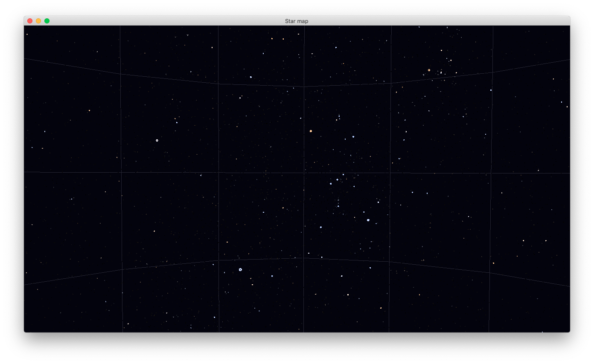Select white star left of center below upper arc
Screen dimensions: 594x364
[240, 98]
